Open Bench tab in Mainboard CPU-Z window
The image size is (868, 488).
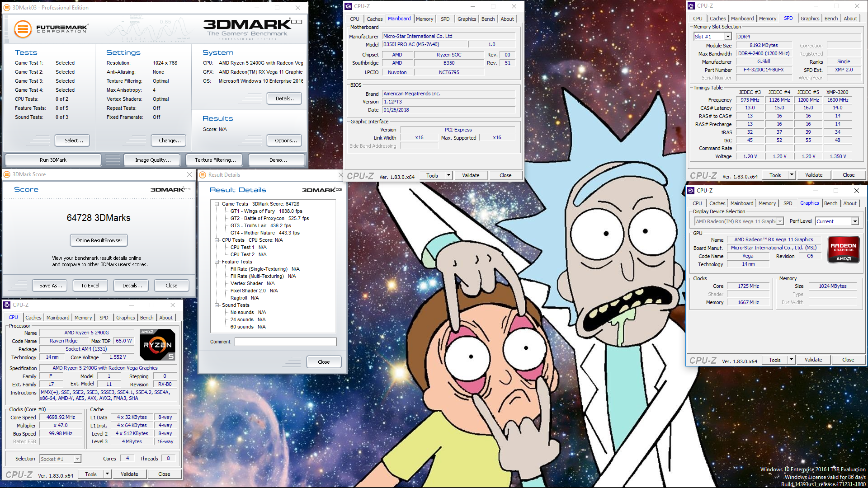coord(488,19)
